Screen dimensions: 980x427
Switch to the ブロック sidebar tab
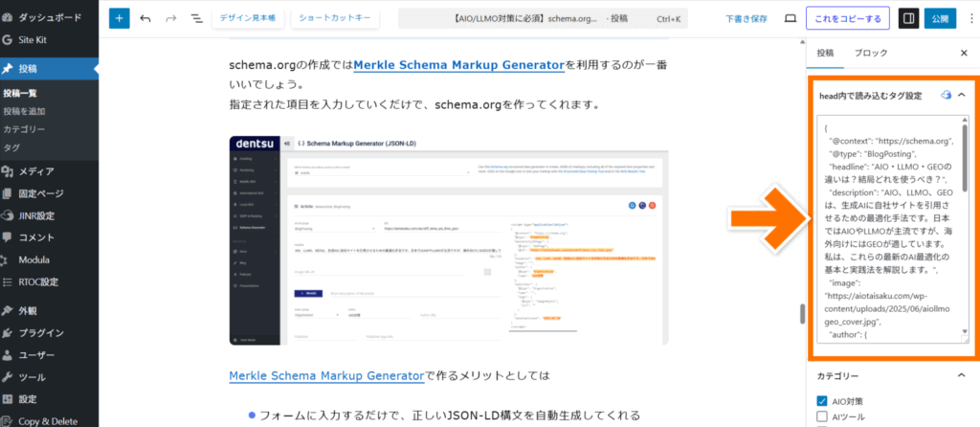(x=871, y=54)
